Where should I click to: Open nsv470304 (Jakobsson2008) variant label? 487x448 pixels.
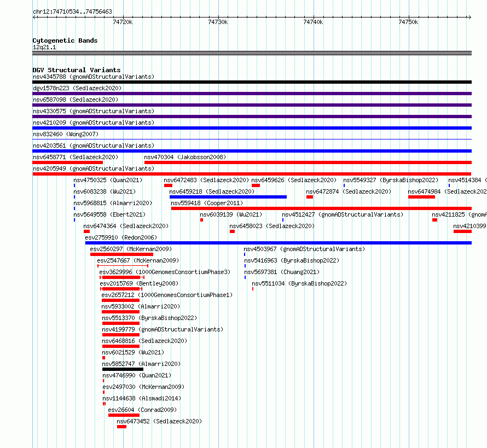click(x=185, y=157)
